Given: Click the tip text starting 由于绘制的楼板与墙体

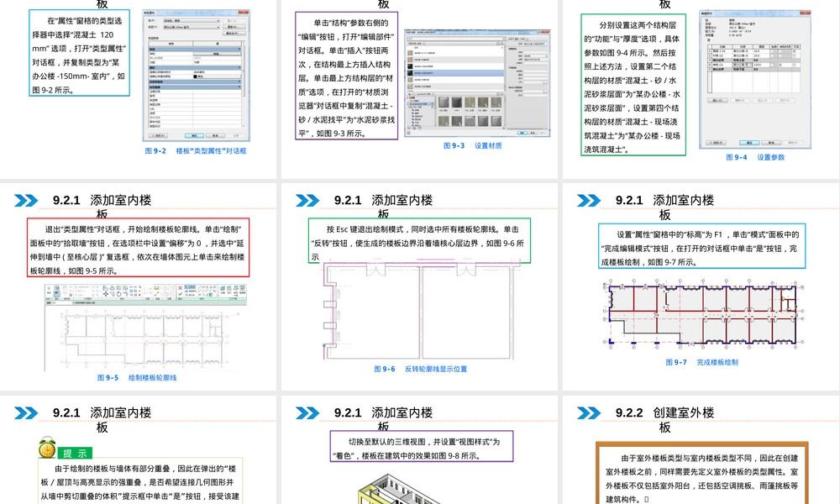Looking at the screenshot, I should tap(141, 481).
